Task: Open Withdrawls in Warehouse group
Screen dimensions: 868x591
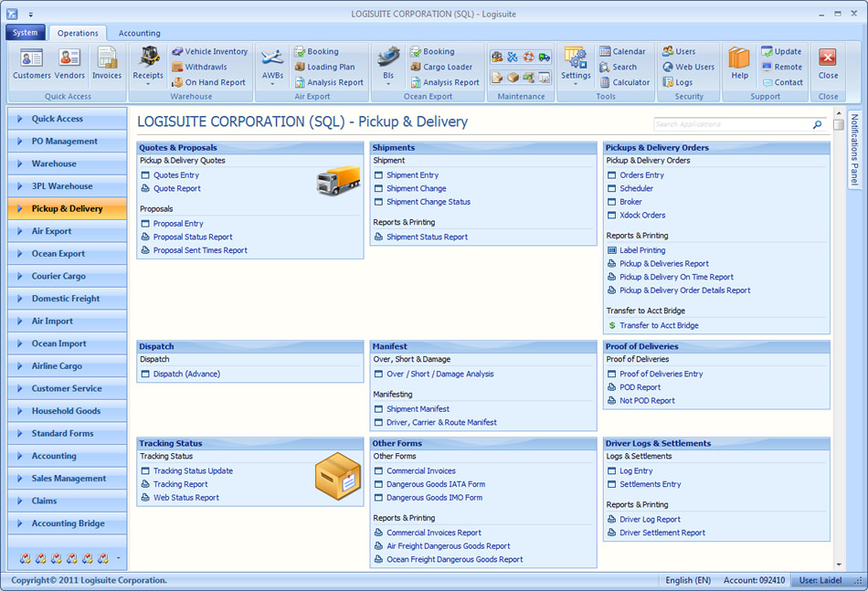Action: pos(199,67)
